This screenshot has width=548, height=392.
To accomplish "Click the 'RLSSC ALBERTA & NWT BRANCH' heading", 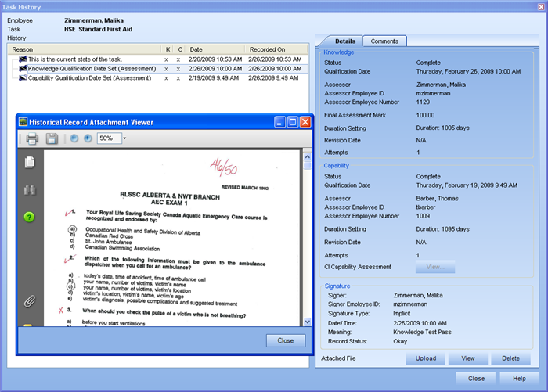I will click(x=170, y=196).
